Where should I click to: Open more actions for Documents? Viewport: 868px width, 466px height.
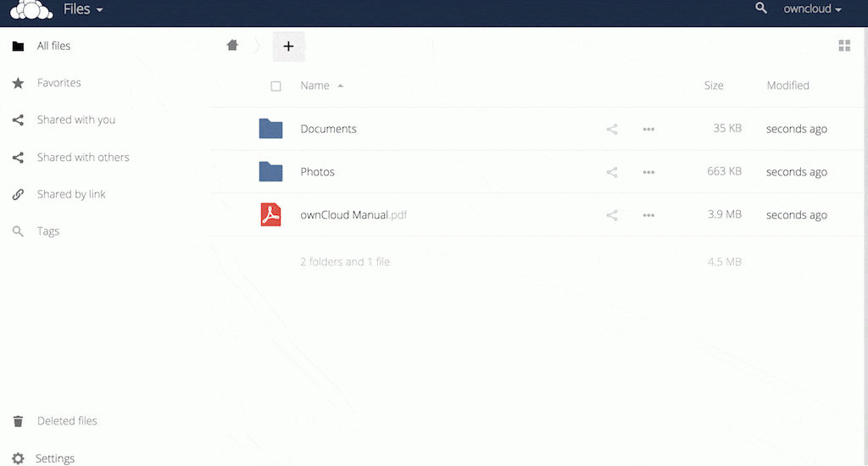tap(648, 129)
